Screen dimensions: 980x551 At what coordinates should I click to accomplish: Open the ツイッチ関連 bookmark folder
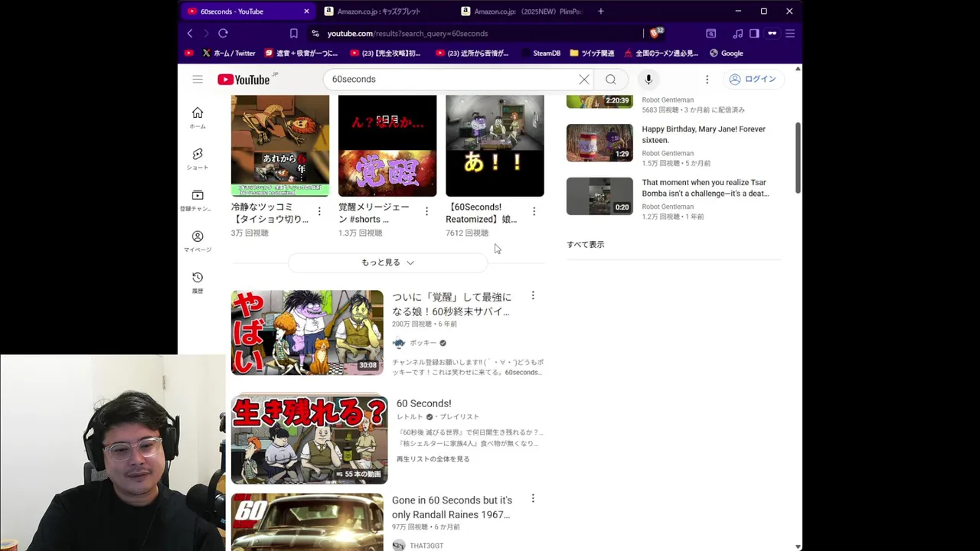pos(592,53)
